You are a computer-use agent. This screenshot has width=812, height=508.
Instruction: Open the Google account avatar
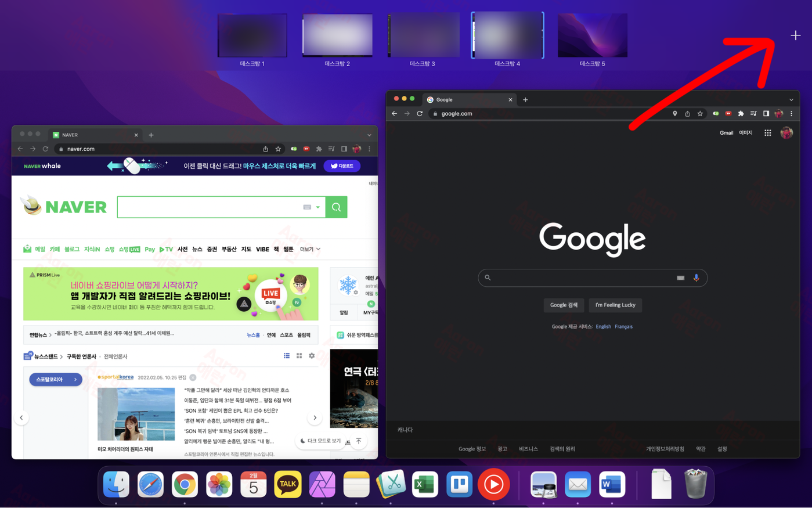tap(786, 133)
